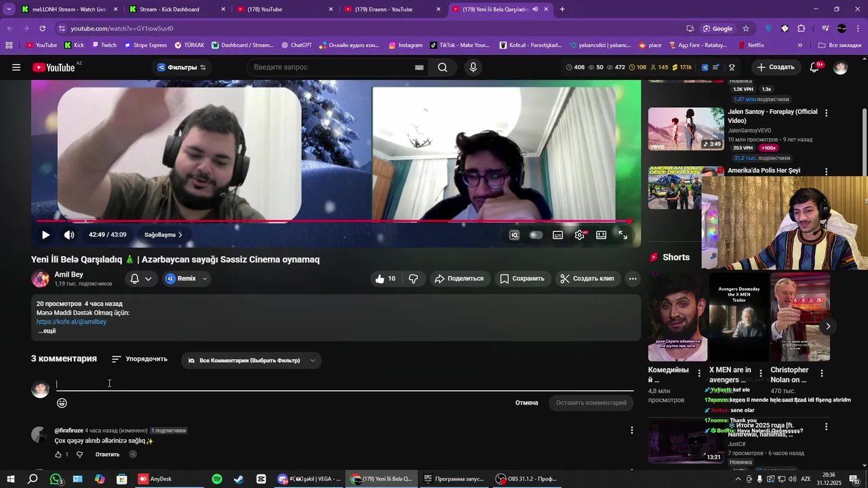Click Поделиться share button
Screen dimensions: 868x488
point(459,279)
